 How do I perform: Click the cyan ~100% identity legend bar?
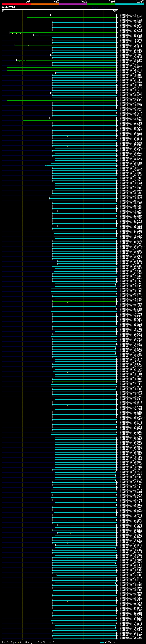[130, 4]
